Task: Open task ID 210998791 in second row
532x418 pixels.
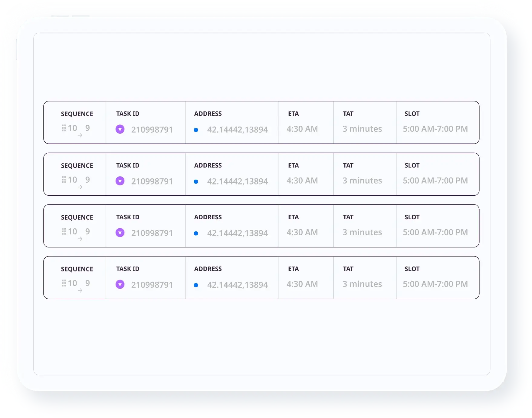Action: [x=152, y=181]
